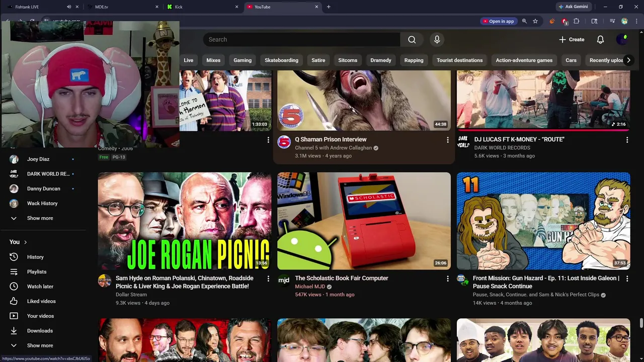
Task: Close the Kick tab
Action: pos(237,7)
